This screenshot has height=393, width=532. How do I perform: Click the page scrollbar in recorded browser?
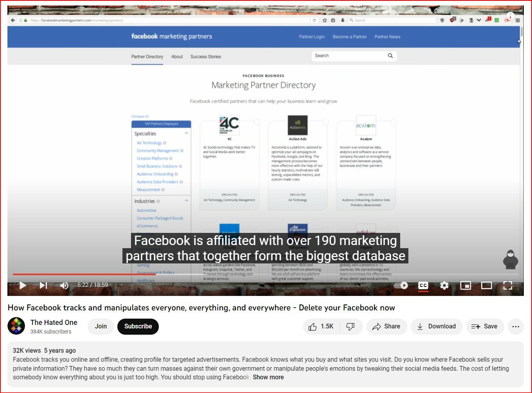pos(521,32)
